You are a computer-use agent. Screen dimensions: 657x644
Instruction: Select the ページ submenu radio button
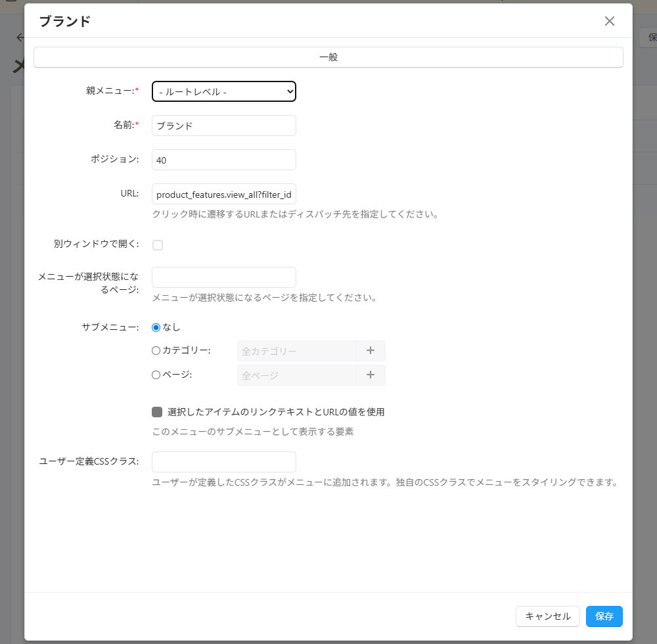(x=156, y=375)
